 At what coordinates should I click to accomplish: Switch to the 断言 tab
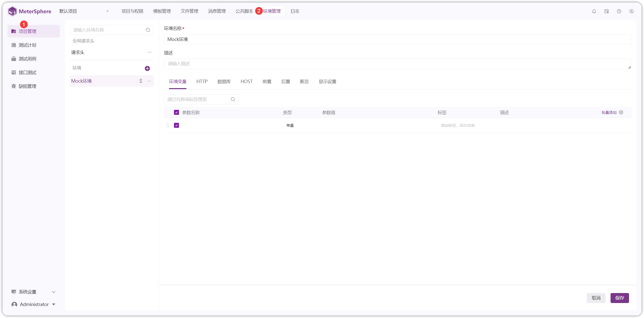[x=304, y=82]
